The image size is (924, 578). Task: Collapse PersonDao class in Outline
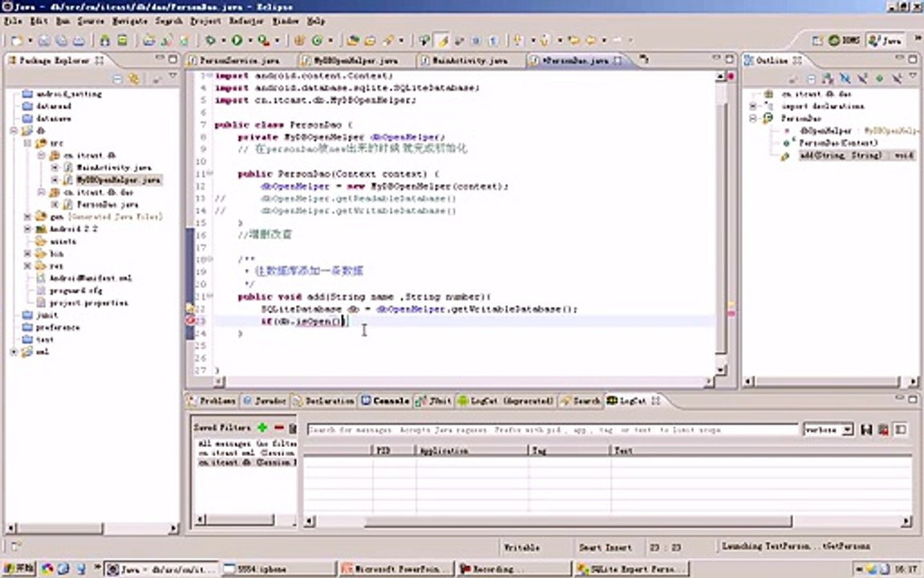(752, 118)
